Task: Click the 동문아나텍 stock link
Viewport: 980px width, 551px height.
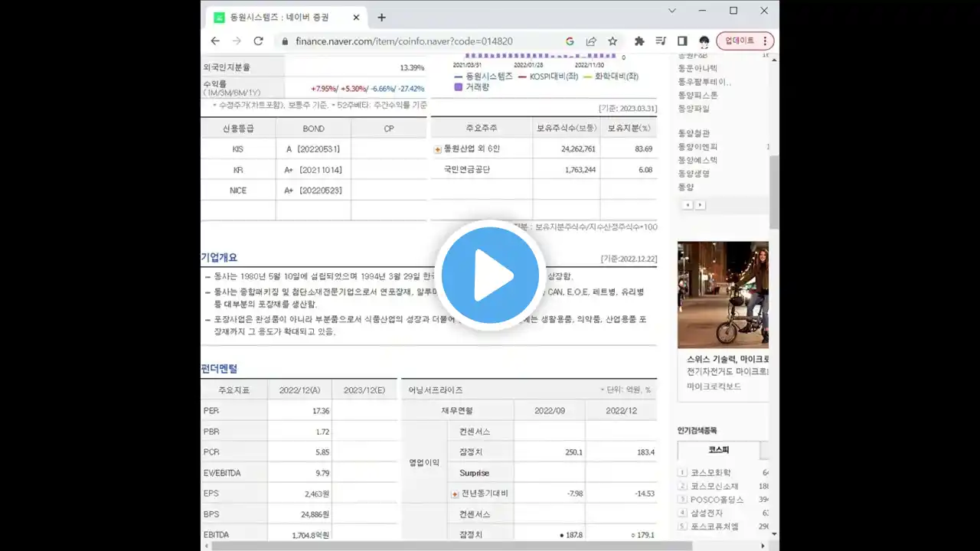Action: [x=697, y=68]
